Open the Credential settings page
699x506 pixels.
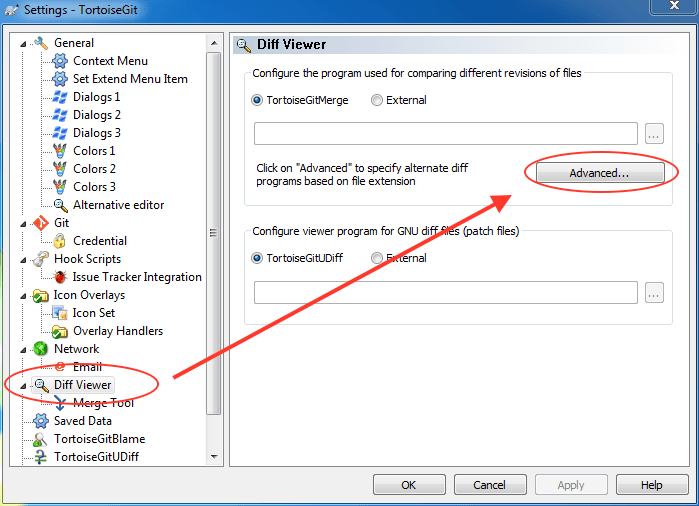pyautogui.click(x=100, y=241)
